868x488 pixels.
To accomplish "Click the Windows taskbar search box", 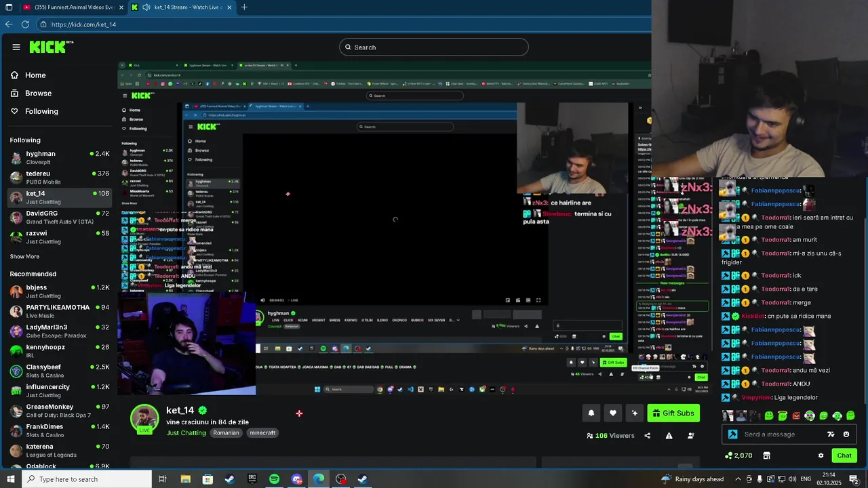I will tap(87, 479).
